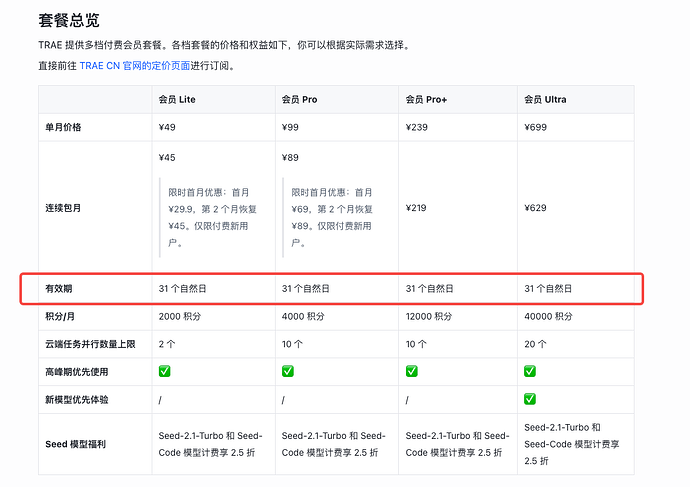This screenshot has height=487, width=690.
Task: Select the 单月价格 row label
Action: [63, 127]
